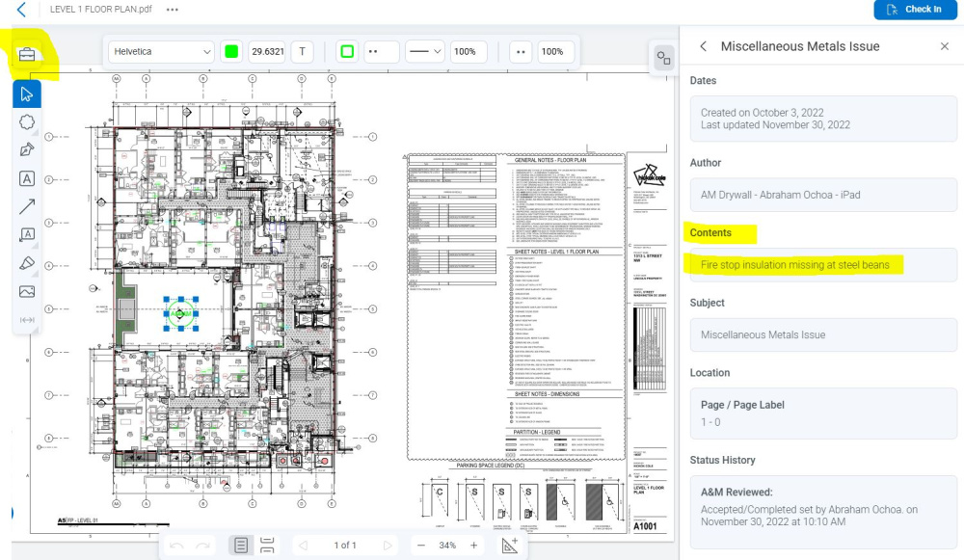Select the cloud shape markup tool
Screen dimensions: 964x560
pyautogui.click(x=26, y=121)
